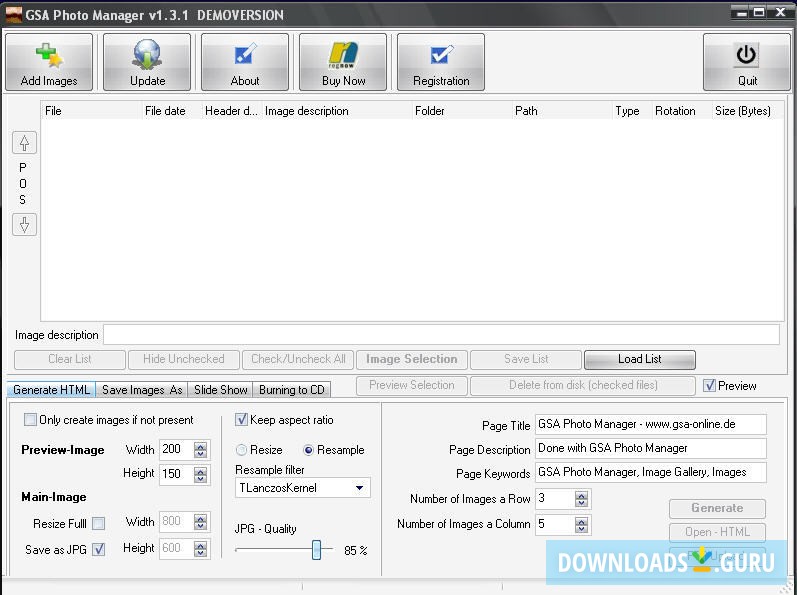Click Number of Images a Column field
797x595 pixels.
click(x=555, y=524)
